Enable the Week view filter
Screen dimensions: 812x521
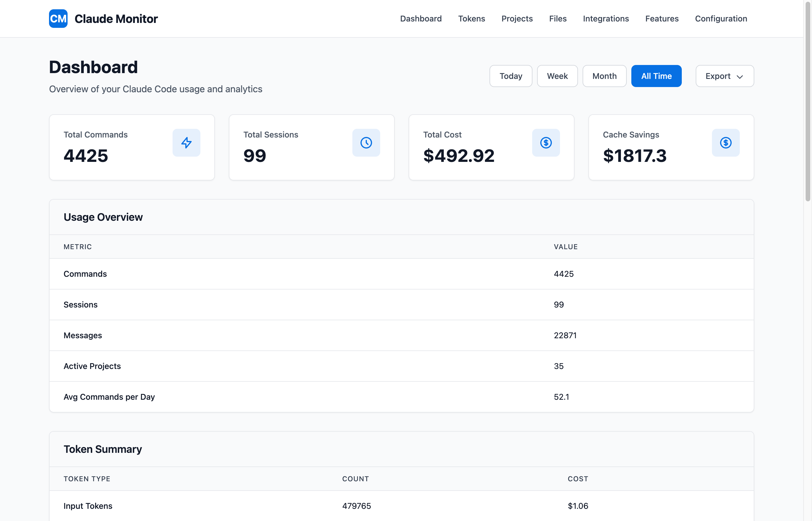(557, 76)
